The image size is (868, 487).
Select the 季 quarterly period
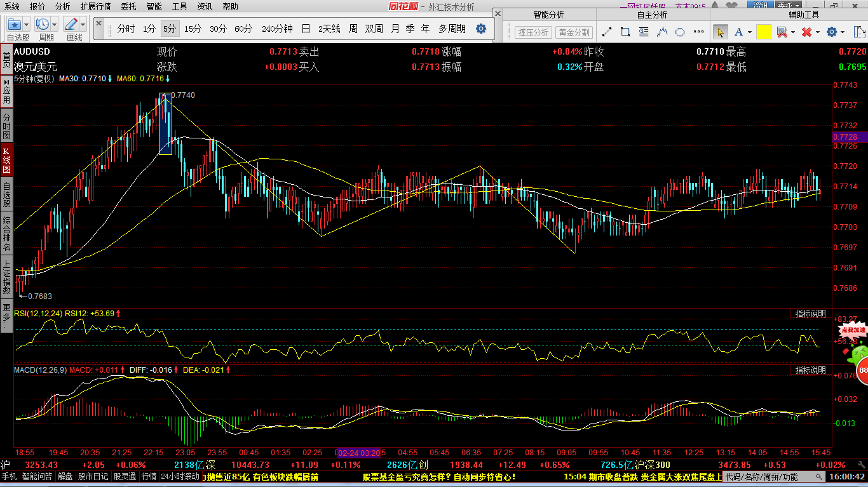point(410,29)
